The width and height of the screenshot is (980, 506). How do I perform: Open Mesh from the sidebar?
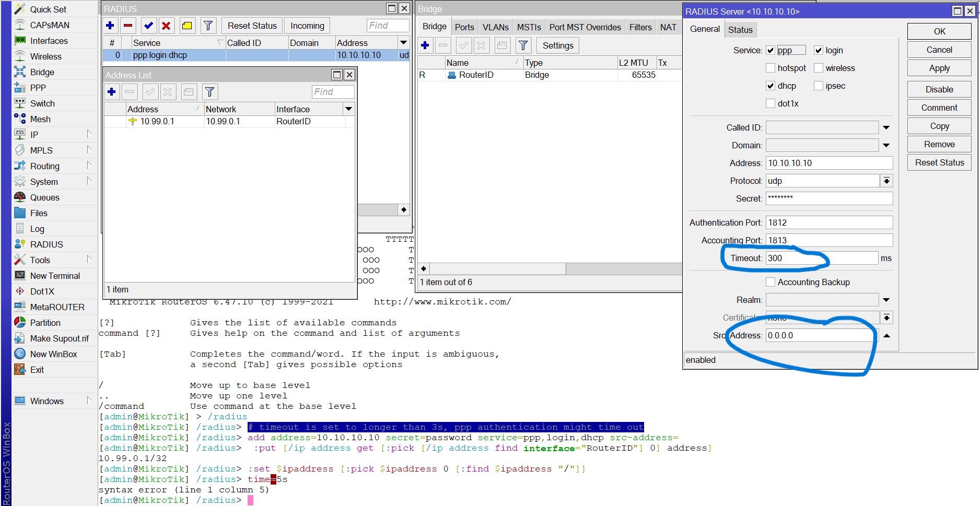coord(40,119)
